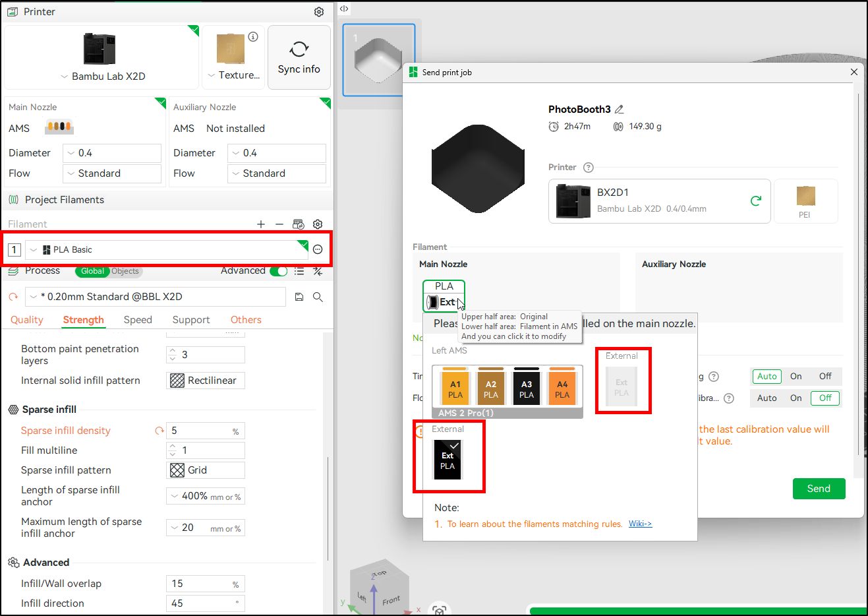Switch process scope to Objects

click(x=125, y=271)
